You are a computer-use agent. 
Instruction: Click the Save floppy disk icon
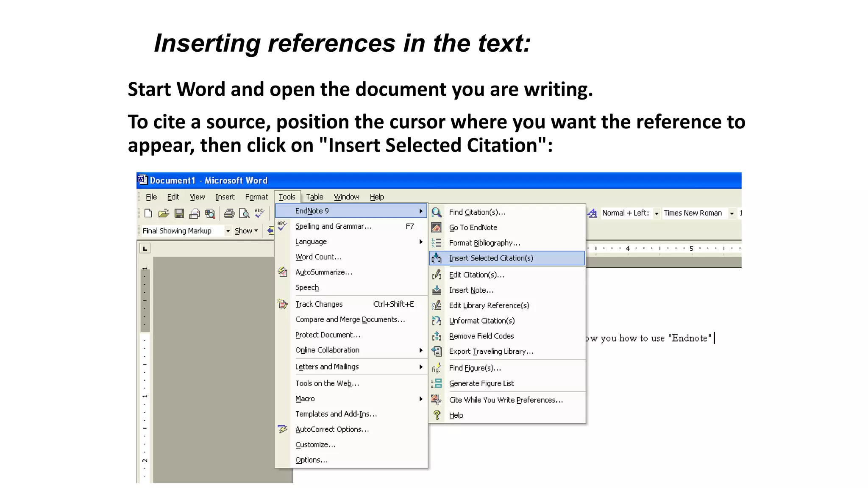[x=179, y=213]
